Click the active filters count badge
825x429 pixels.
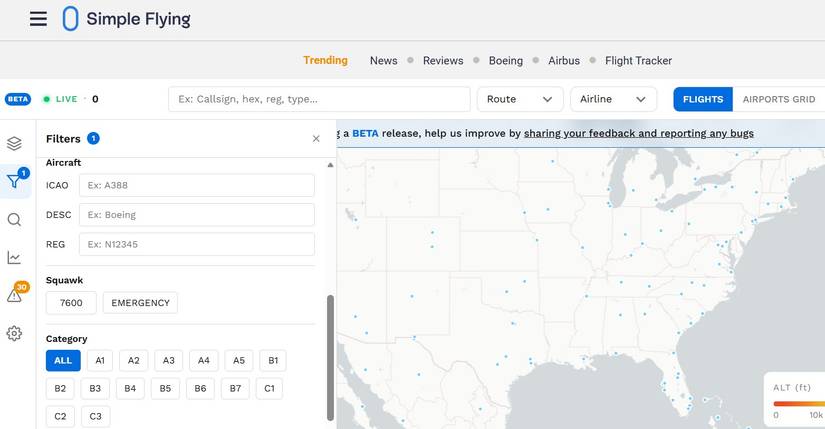93,138
